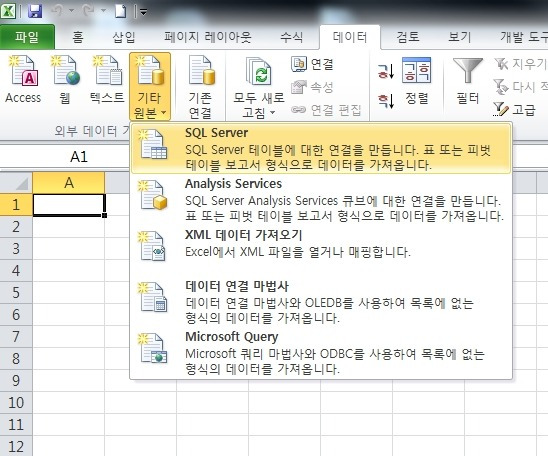Save the workbook with the floppy disk icon
The image size is (548, 456).
click(35, 11)
